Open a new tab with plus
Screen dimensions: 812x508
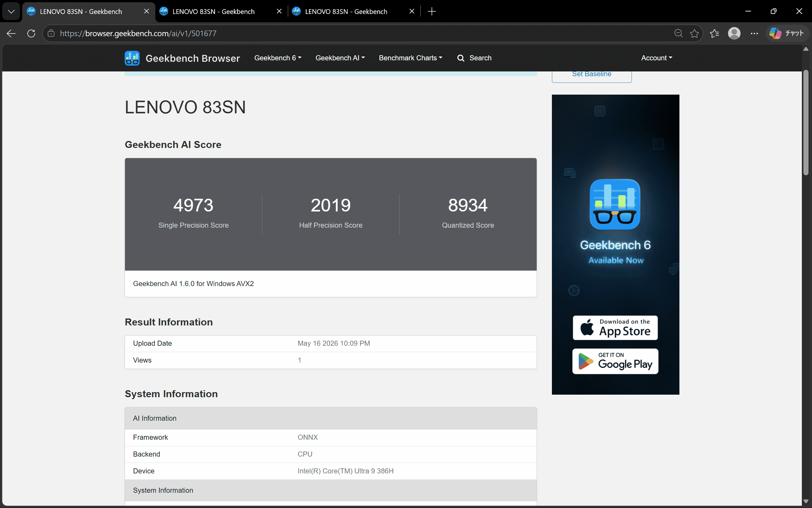click(x=432, y=11)
